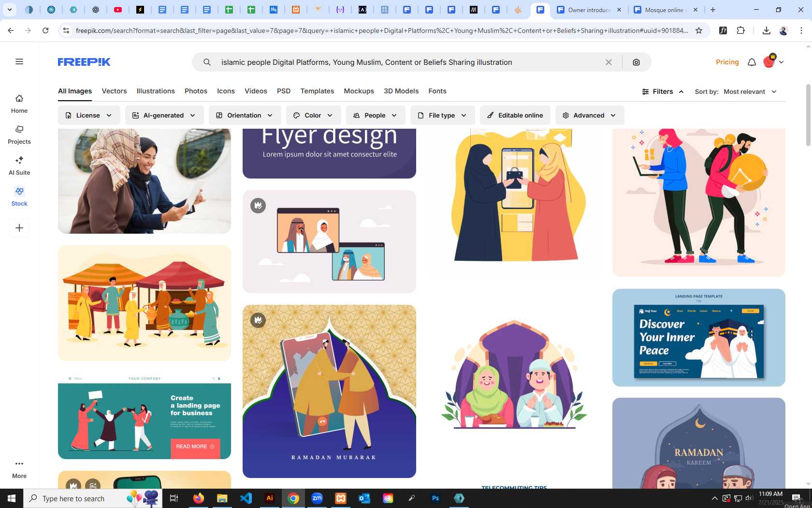
Task: Reload the page
Action: tap(45, 30)
